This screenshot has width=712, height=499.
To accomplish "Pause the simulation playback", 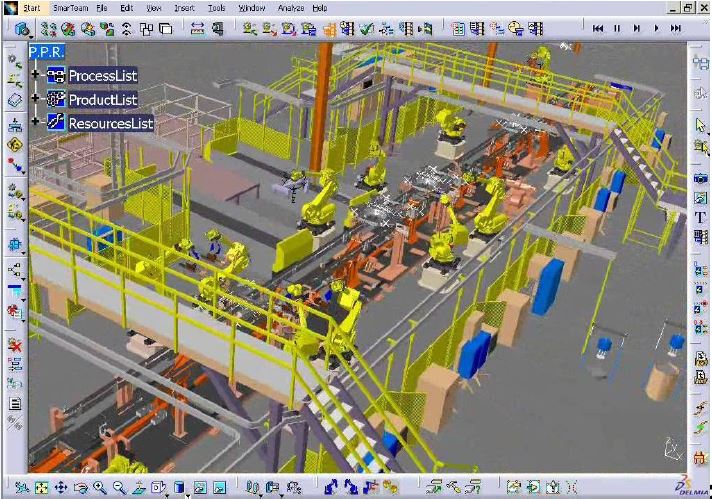I will click(617, 29).
